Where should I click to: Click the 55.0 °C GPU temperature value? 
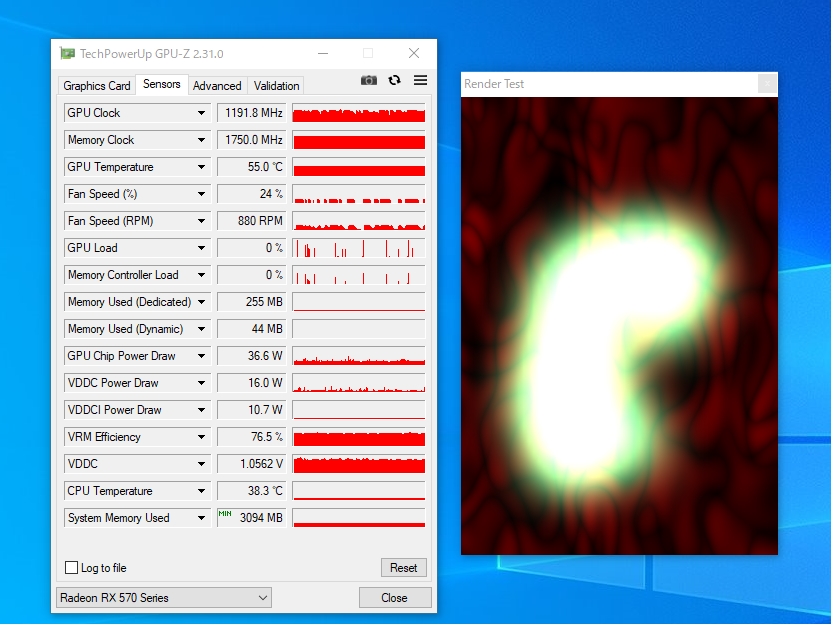coord(252,167)
